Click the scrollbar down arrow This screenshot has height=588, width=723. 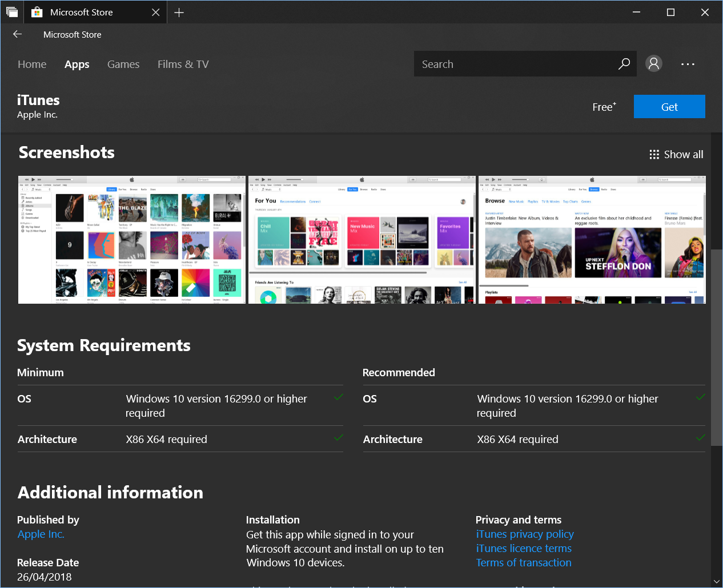tap(717, 582)
